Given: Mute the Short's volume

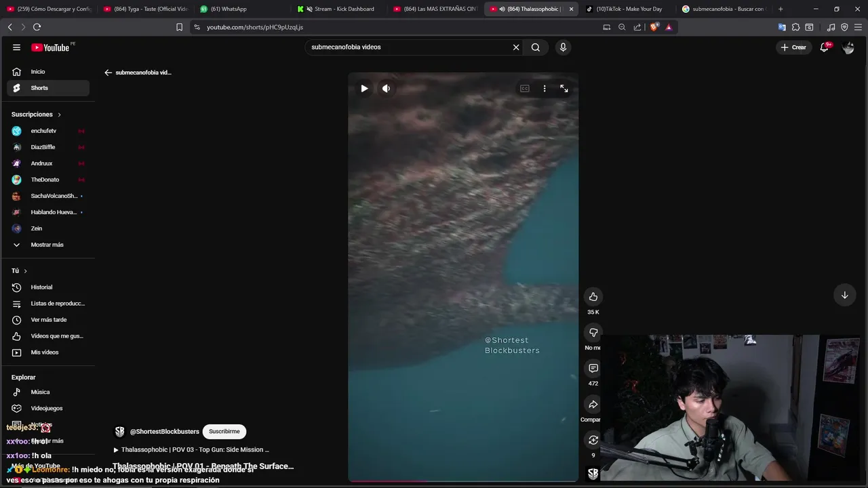Looking at the screenshot, I should [386, 89].
